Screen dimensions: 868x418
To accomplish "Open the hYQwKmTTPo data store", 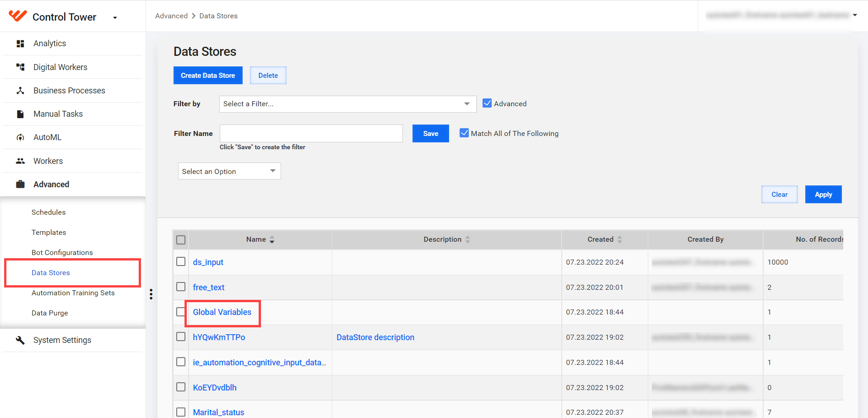I will click(219, 337).
